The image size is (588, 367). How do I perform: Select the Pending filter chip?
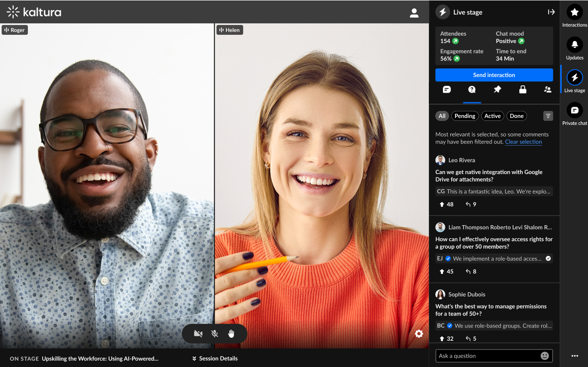(x=465, y=116)
